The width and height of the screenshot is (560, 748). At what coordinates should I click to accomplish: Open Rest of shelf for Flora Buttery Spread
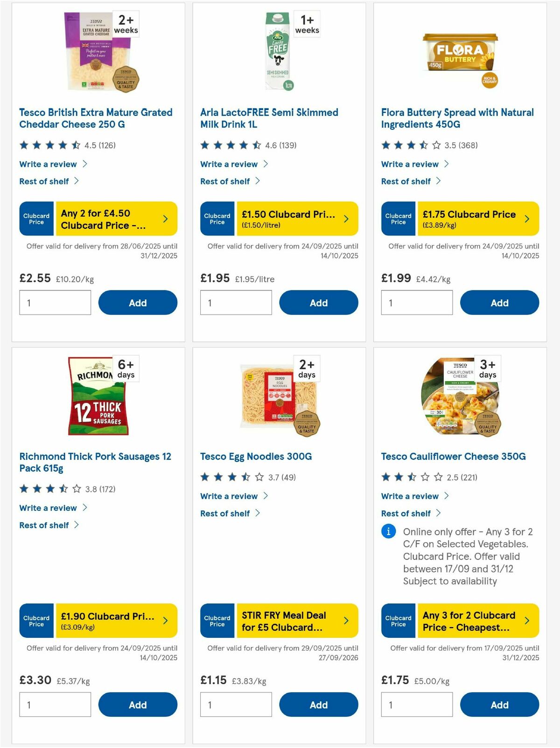(406, 181)
